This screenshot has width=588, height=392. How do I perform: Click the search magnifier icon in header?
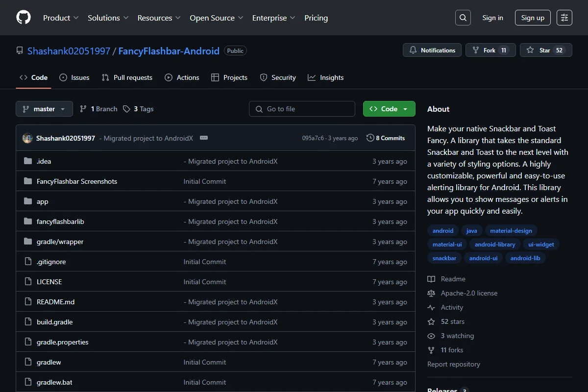[463, 18]
